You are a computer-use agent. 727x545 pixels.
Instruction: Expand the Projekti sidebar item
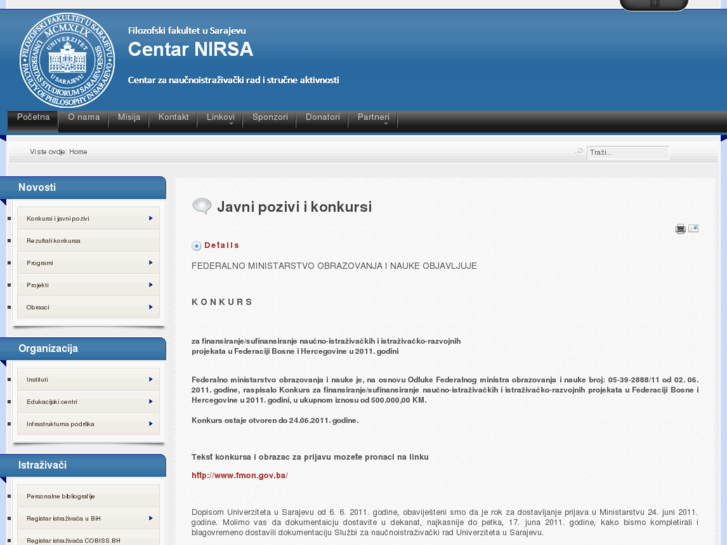[151, 285]
